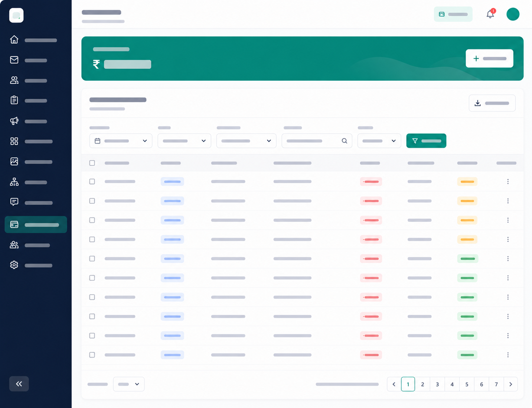Expand the third filter dropdown left of the search field
532x408 pixels.
pos(246,141)
